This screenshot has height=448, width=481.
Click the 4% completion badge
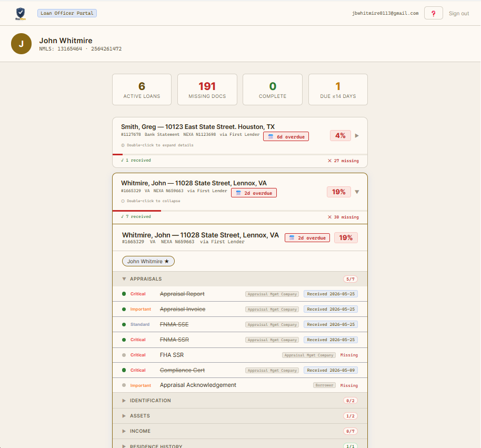340,136
